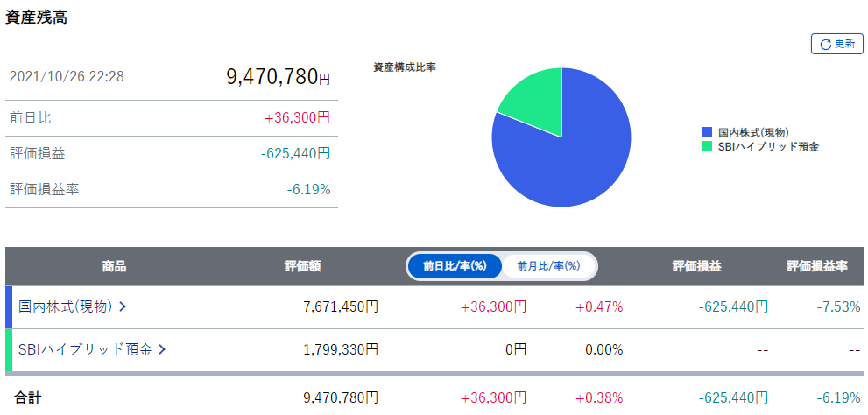Viewport: 868px width, 415px height.
Task: Click blue legend swatch for 国内株式(現物)
Action: tap(707, 132)
